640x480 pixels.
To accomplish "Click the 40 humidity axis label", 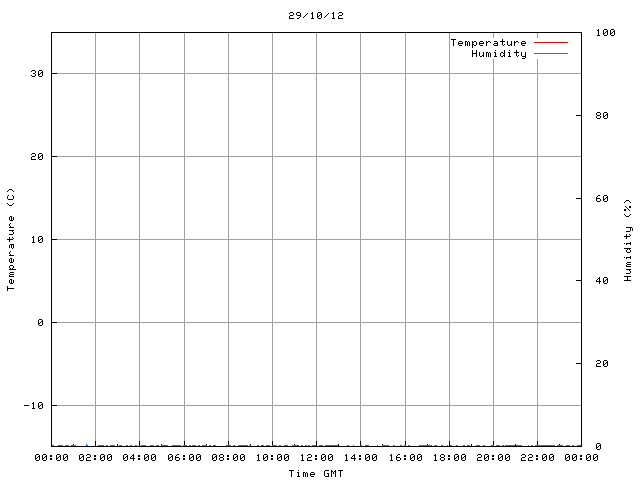I will 602,280.
